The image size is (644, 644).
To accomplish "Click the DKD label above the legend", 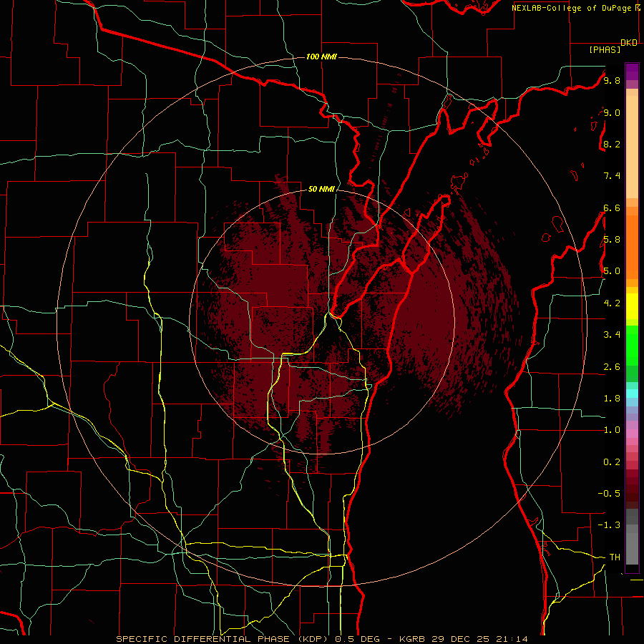I will (629, 43).
